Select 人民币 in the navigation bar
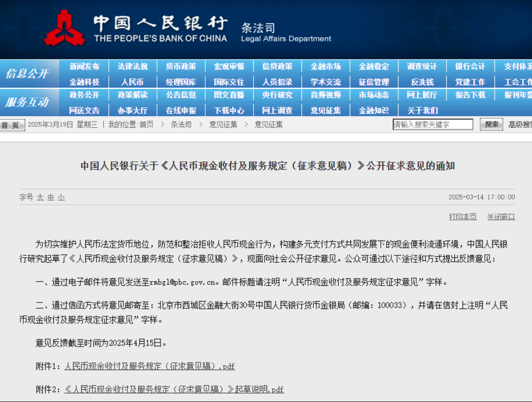 click(132, 82)
